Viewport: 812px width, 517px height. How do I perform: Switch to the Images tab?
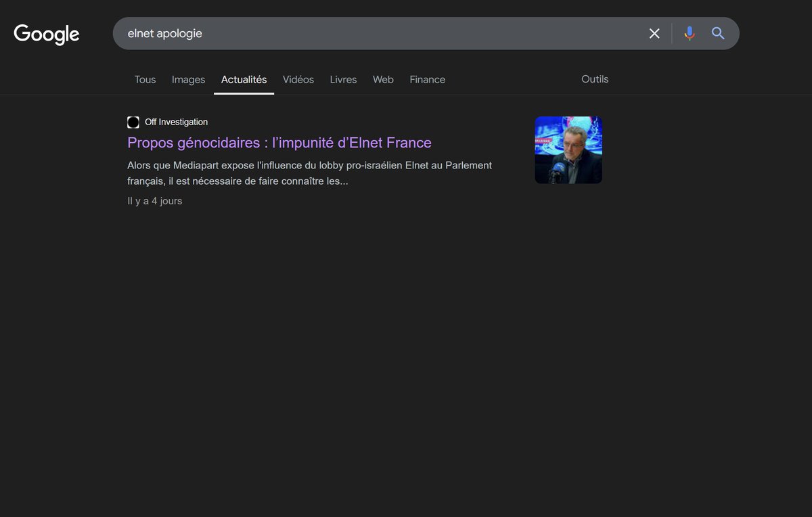click(x=188, y=79)
